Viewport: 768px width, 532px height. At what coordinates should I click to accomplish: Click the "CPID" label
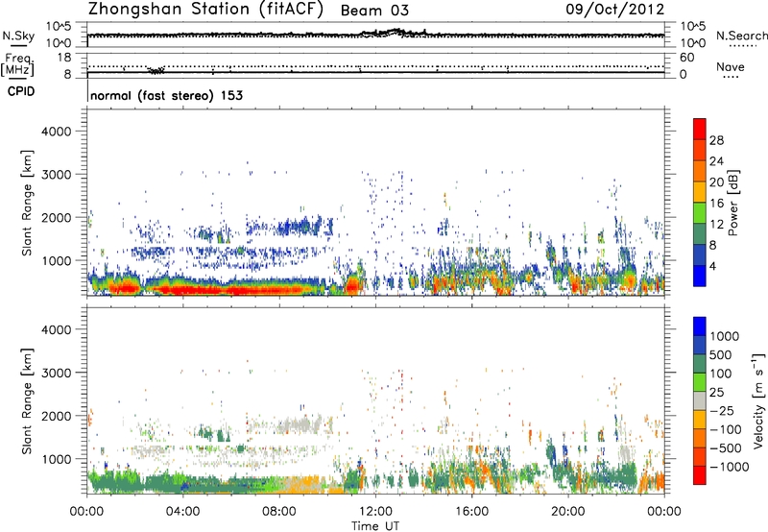21,91
